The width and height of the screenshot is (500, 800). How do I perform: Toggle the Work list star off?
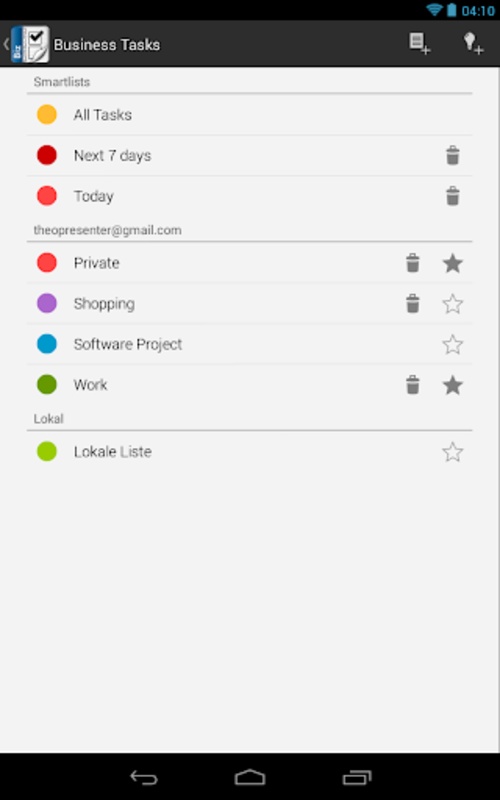(453, 385)
